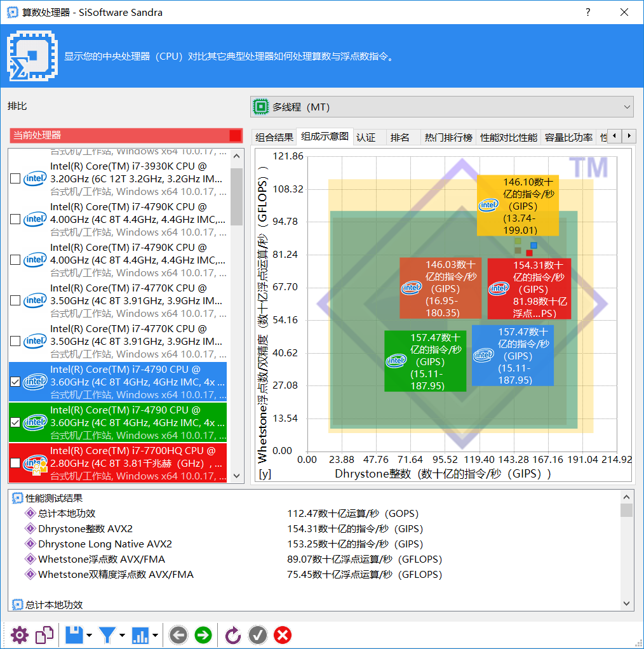The height and width of the screenshot is (649, 644).
Task: Click the 112.47数十亿运算/秒 (GOPS) value
Action: [353, 513]
